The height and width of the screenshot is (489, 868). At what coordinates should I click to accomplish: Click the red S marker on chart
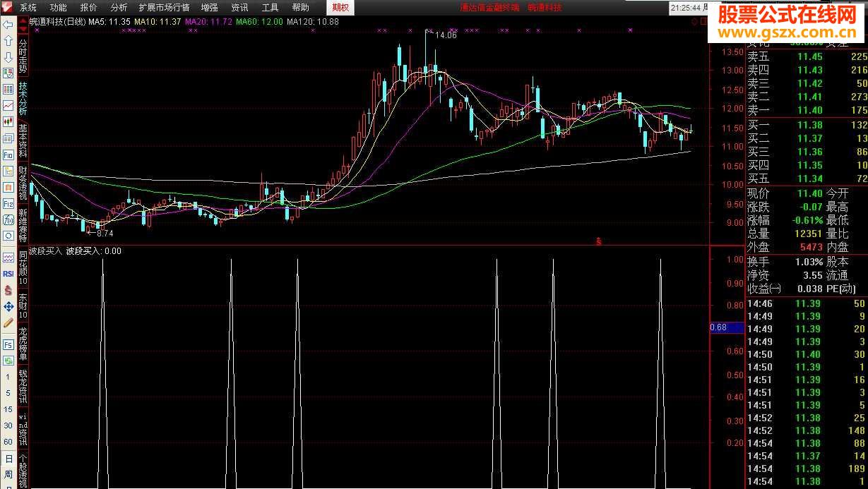tap(599, 241)
